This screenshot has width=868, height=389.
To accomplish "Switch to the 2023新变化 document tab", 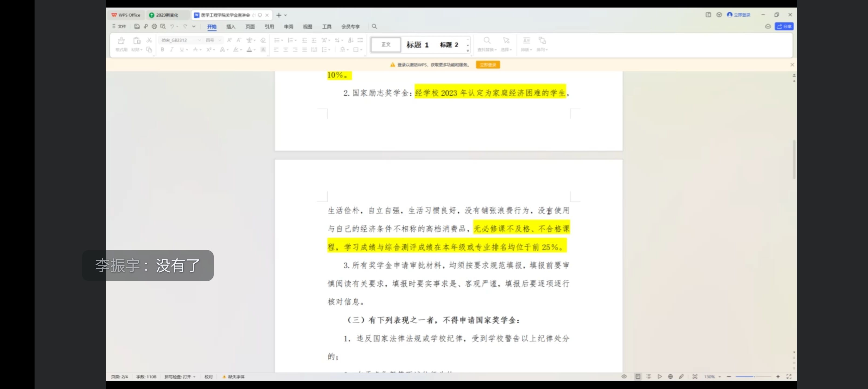I will [x=167, y=15].
